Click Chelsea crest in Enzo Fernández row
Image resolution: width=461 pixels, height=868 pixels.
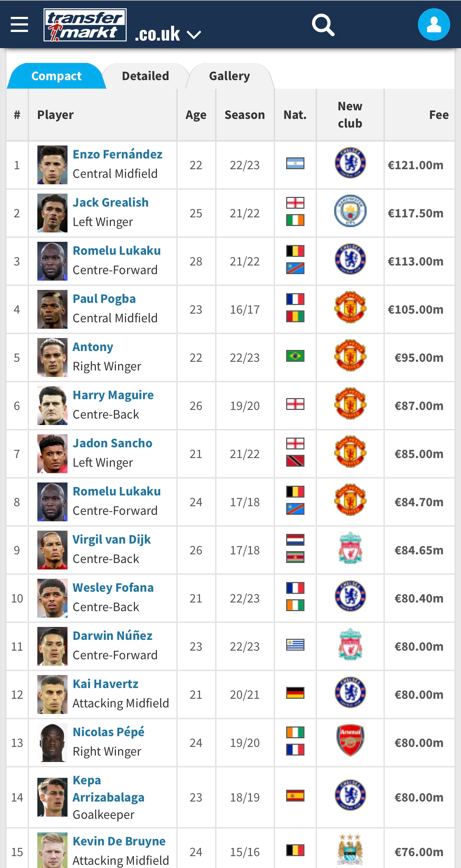click(350, 163)
